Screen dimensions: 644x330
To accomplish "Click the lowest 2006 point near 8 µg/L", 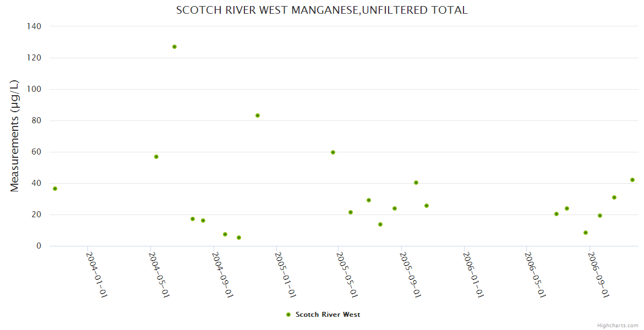I will click(x=586, y=233).
